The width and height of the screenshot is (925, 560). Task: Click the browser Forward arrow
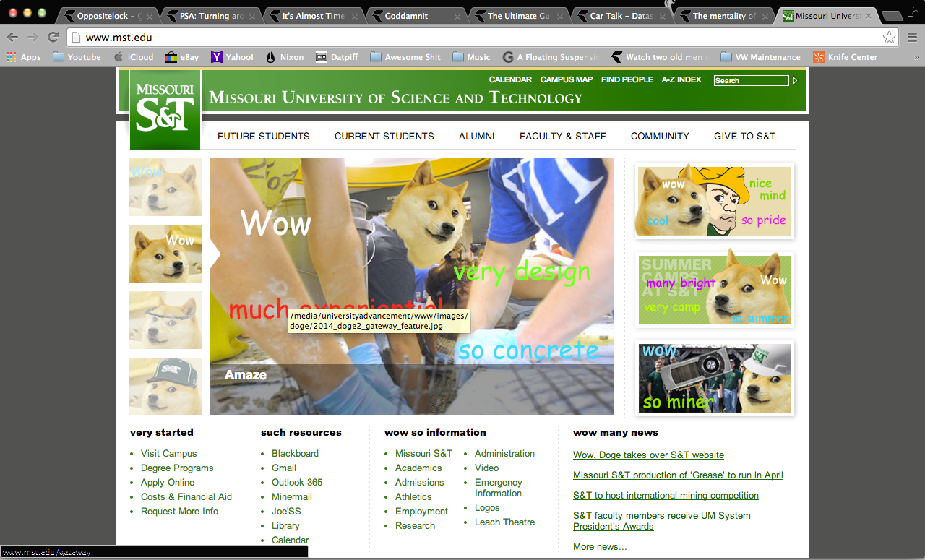33,38
